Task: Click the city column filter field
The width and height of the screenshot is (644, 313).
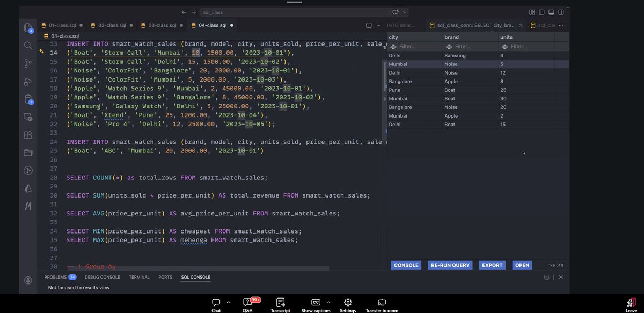Action: coord(415,47)
